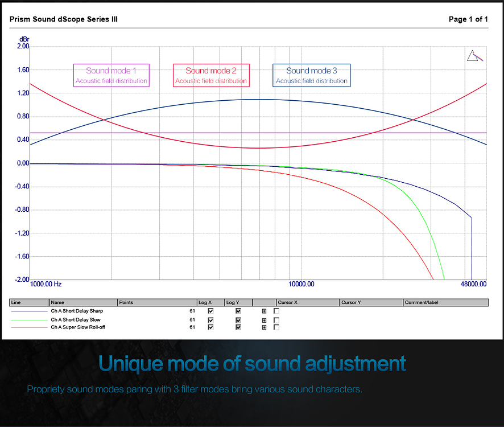The height and width of the screenshot is (427, 504).
Task: Click the blue line swatch for Short Delay Sharp
Action: coord(29,311)
